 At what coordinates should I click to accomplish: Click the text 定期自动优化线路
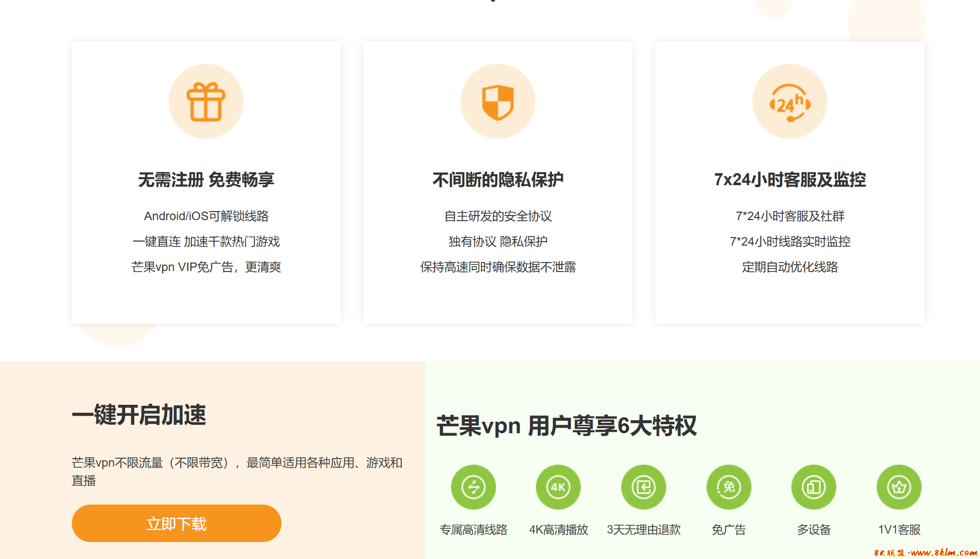tap(790, 267)
